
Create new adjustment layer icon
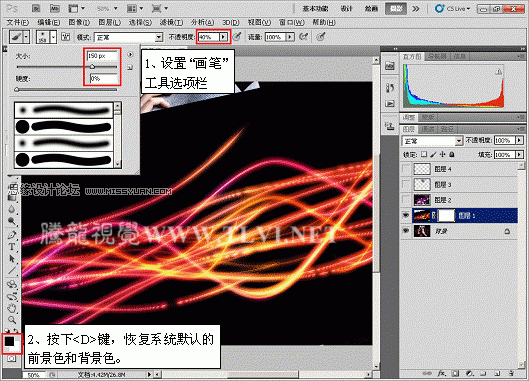pos(470,373)
